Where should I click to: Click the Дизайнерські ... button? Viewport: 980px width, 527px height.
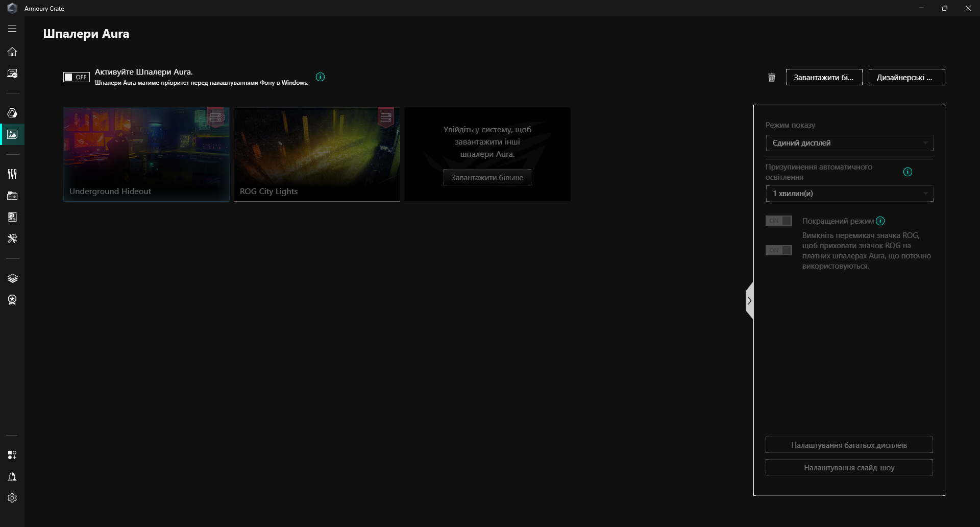(906, 77)
